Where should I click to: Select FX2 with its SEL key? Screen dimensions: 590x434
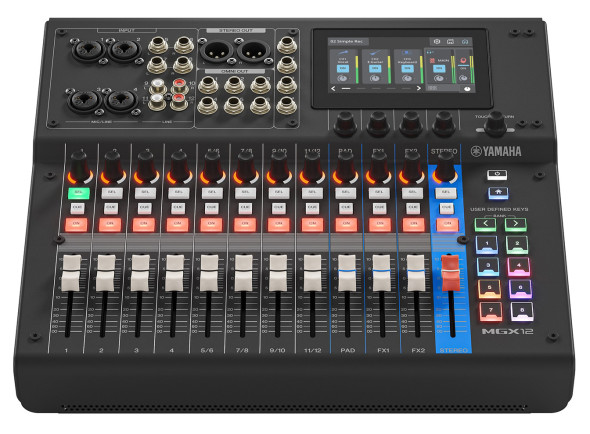tap(412, 193)
